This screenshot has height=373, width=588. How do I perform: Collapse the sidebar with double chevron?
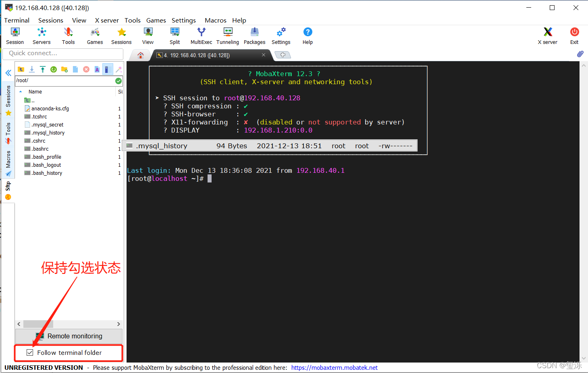8,73
